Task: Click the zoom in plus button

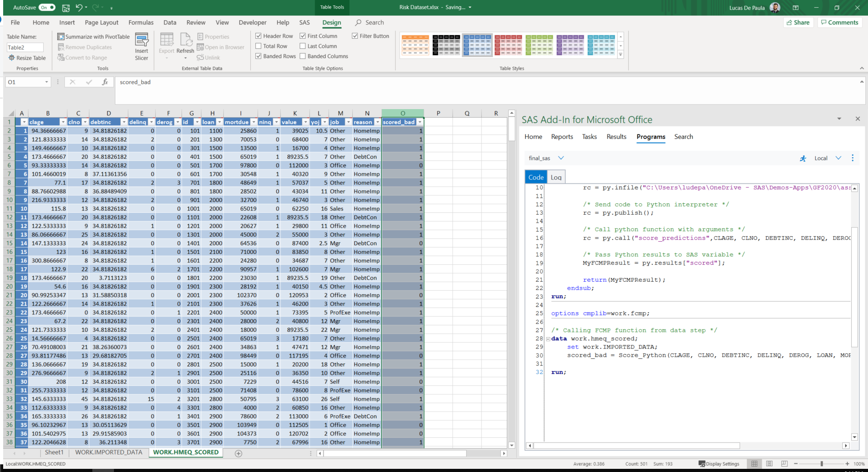Action: (x=847, y=463)
